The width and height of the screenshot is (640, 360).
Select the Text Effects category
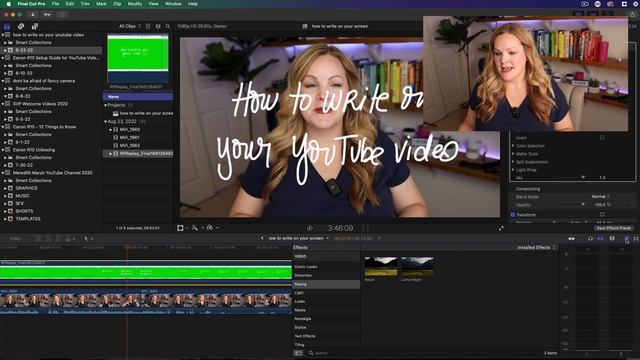(326, 336)
